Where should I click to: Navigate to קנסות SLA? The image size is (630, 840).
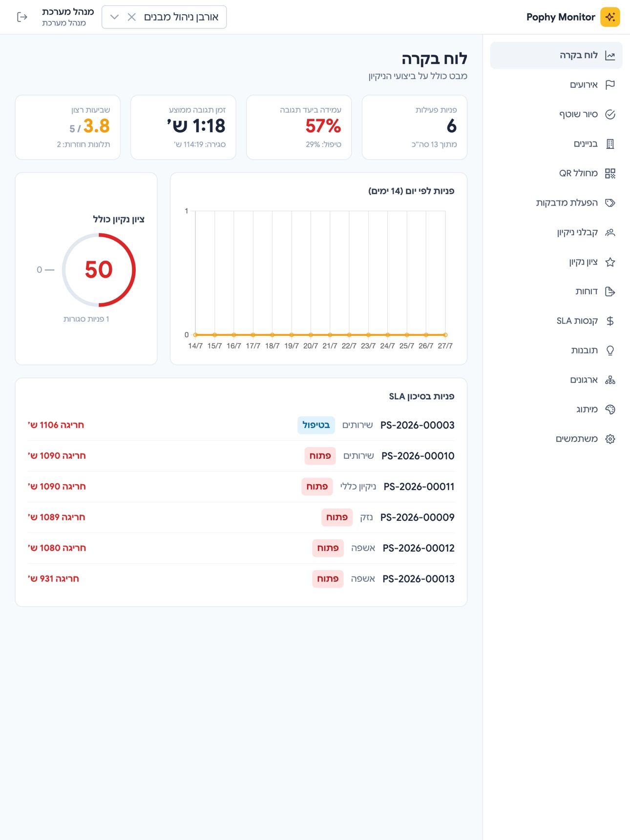coord(556,321)
